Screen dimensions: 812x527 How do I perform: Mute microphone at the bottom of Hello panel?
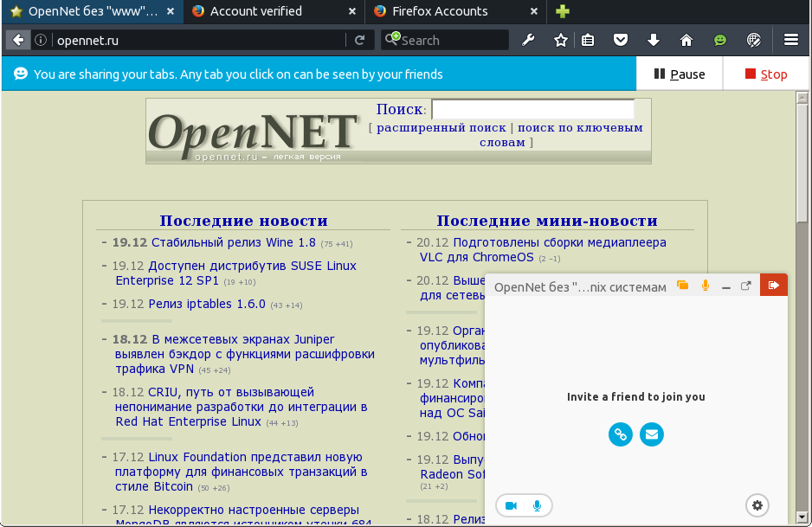pos(538,505)
